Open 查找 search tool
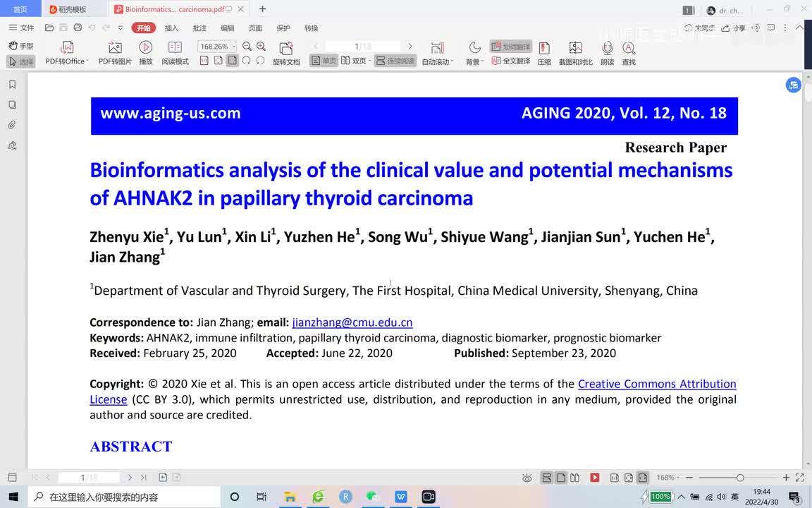This screenshot has width=812, height=508. [x=629, y=53]
